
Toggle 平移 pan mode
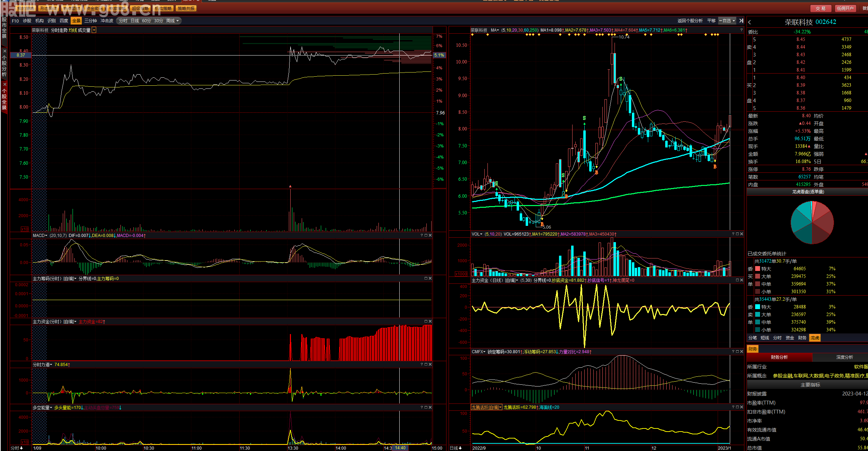pyautogui.click(x=711, y=21)
